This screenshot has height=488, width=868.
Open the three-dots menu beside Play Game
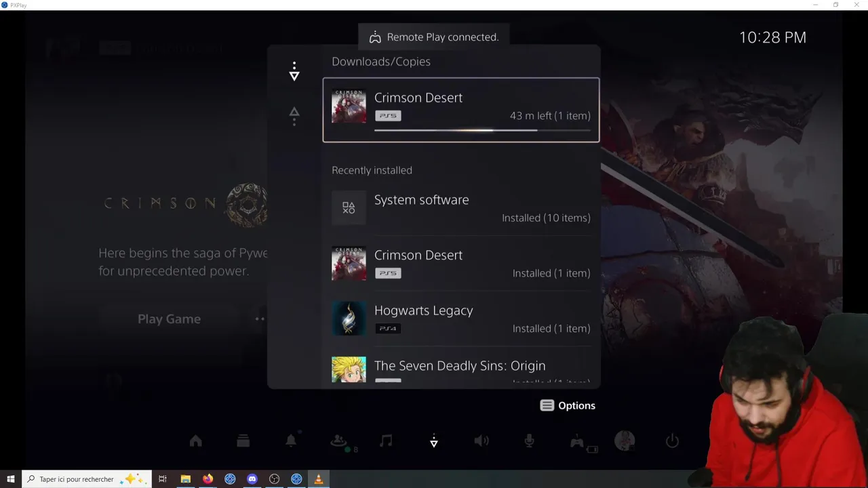pyautogui.click(x=258, y=319)
